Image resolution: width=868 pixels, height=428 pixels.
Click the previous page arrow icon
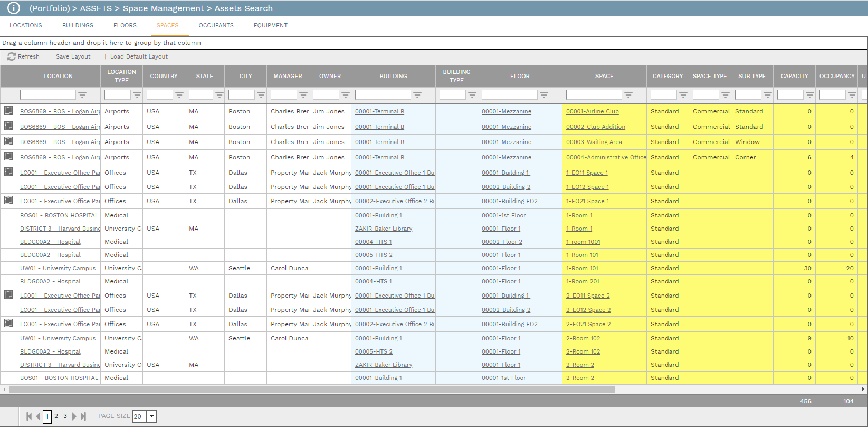(38, 416)
